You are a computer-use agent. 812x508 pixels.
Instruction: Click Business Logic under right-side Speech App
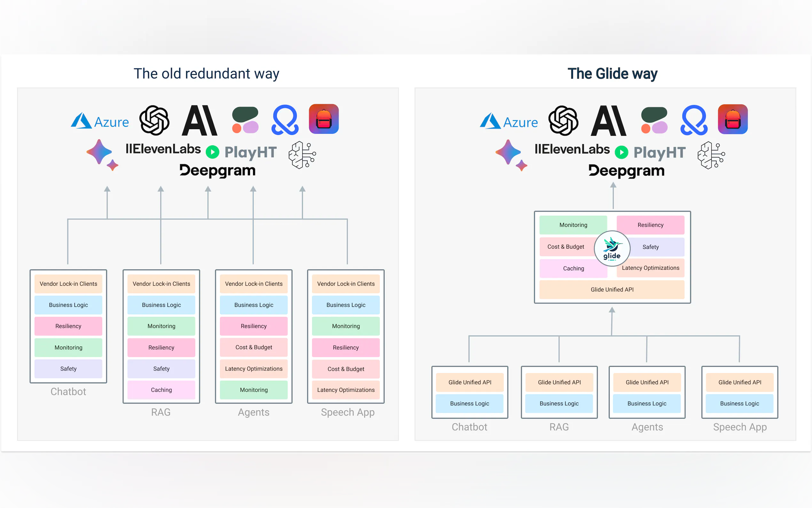(739, 403)
